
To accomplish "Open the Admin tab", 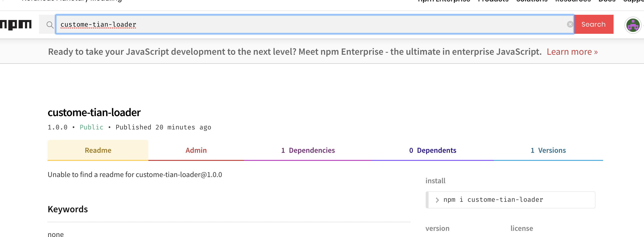I will pyautogui.click(x=196, y=150).
